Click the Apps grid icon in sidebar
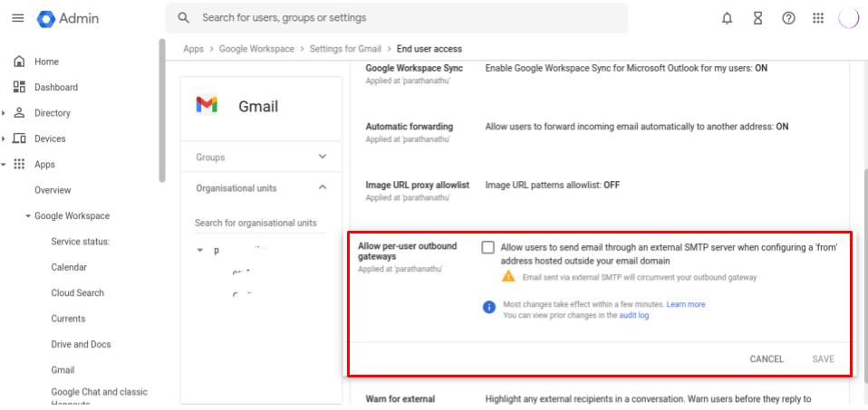Viewport: 868px width, 410px height. pos(19,165)
